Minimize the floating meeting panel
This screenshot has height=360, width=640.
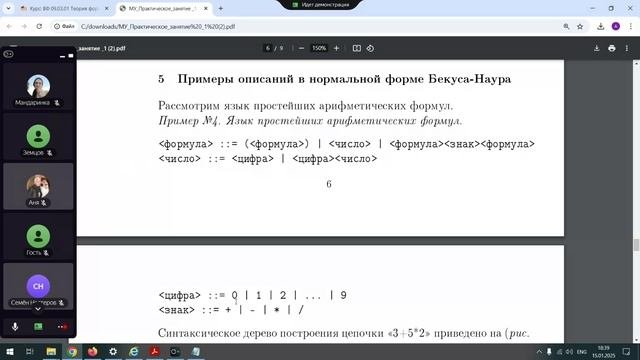tap(62, 56)
